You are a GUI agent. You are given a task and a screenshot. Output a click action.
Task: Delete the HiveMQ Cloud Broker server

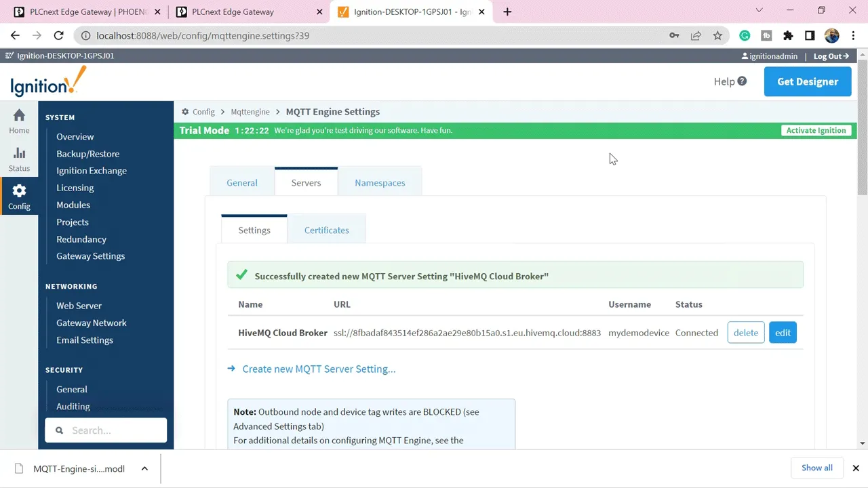[746, 333]
